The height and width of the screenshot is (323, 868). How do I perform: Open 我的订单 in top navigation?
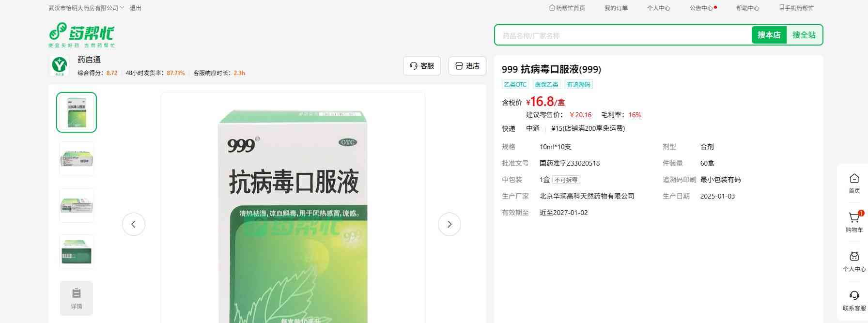click(616, 8)
